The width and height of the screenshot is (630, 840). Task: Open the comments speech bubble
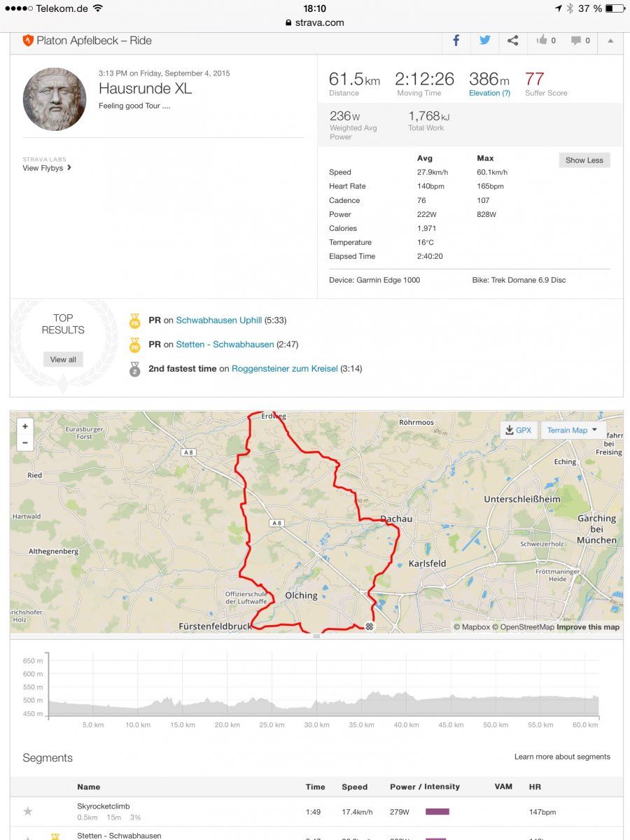click(581, 41)
